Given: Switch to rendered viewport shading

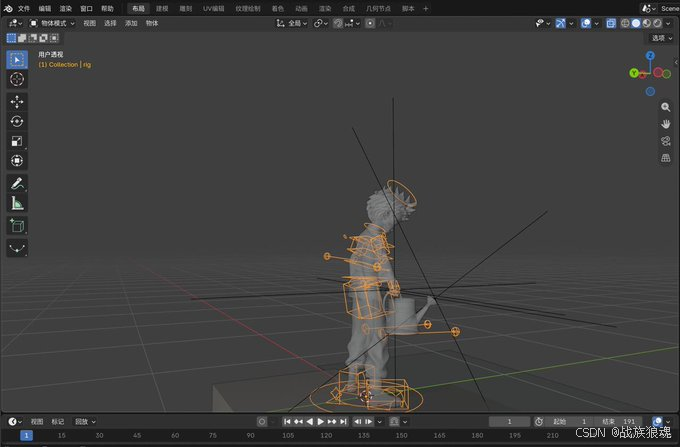Looking at the screenshot, I should click(x=657, y=23).
